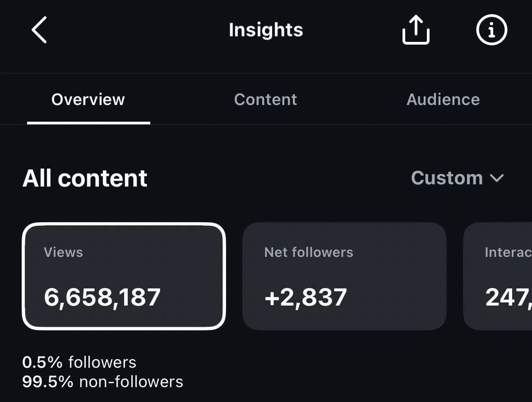532x402 pixels.
Task: Tap the 6,658,187 views number
Action: coord(102,297)
